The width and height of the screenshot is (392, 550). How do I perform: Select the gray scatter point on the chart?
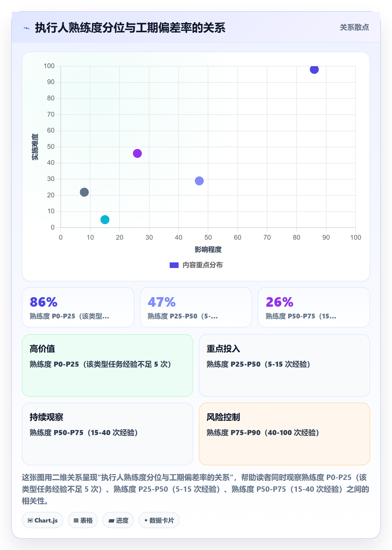(84, 192)
